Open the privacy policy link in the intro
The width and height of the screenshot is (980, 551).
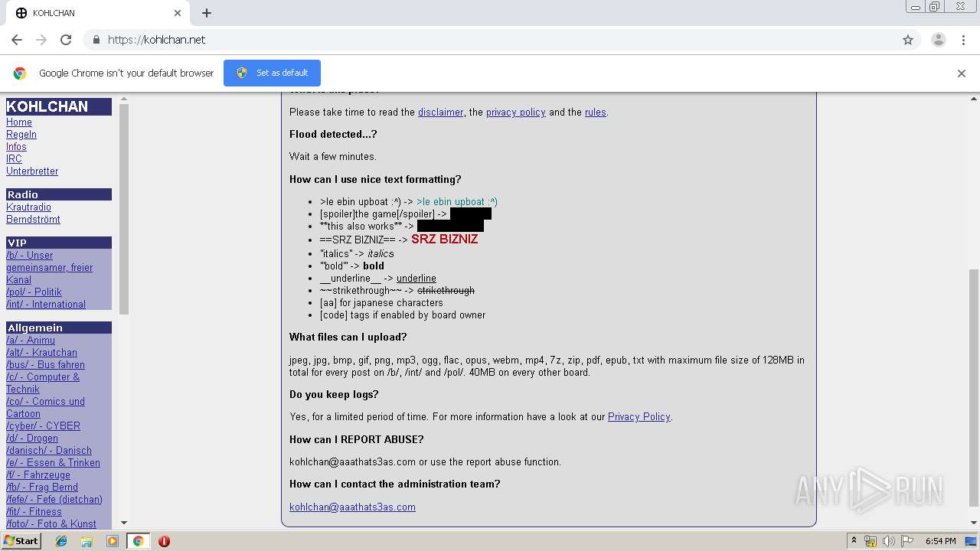[x=516, y=112]
